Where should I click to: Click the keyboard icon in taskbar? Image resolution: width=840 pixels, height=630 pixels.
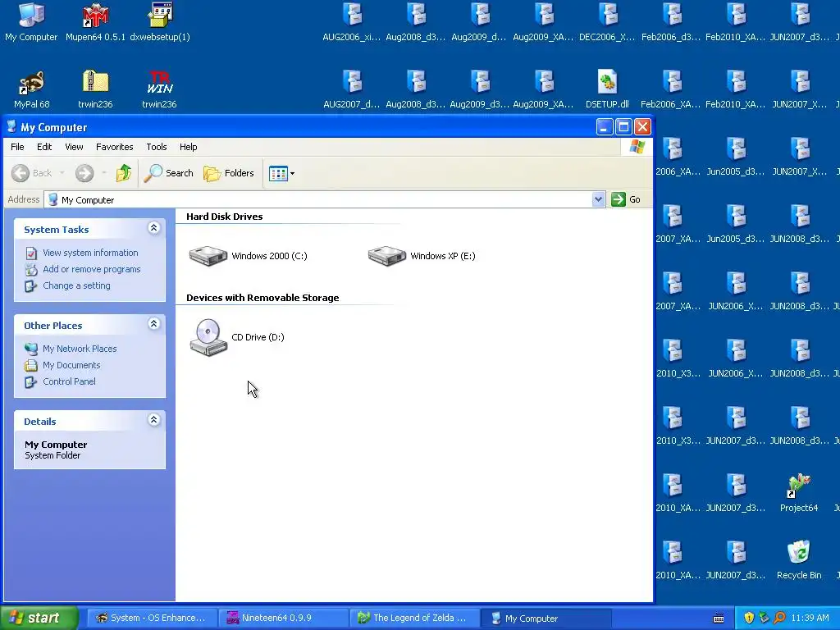pos(719,619)
